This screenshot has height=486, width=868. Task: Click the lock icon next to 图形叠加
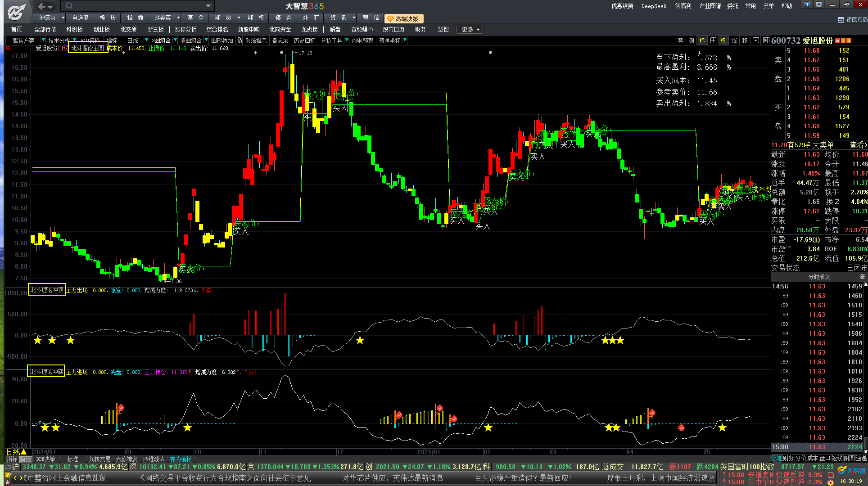[240, 40]
